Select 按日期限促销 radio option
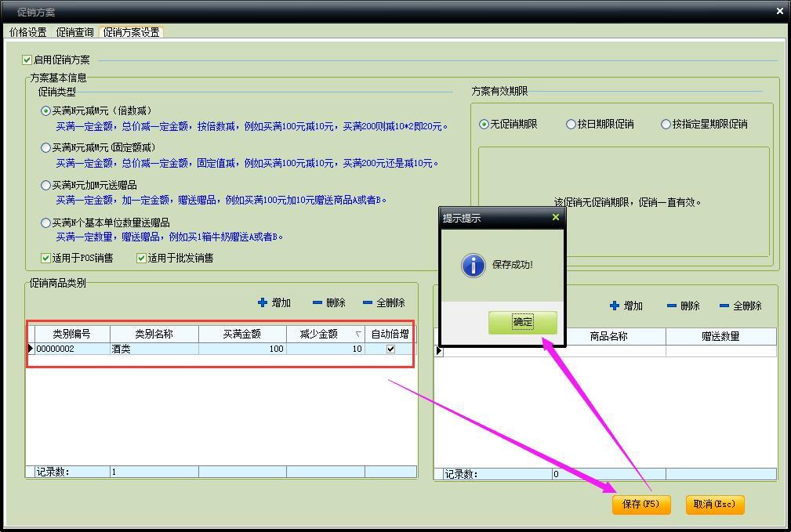This screenshot has height=532, width=791. click(x=571, y=124)
